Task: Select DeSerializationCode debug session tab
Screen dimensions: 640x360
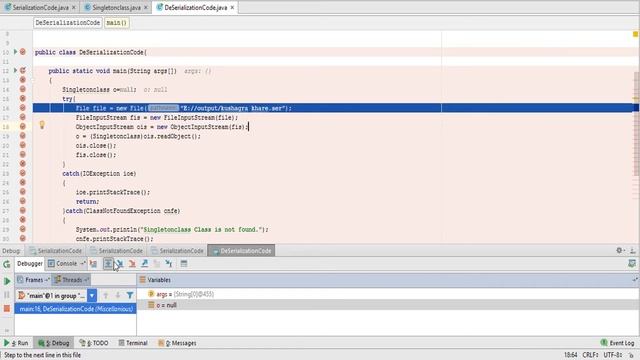Action: (x=241, y=251)
